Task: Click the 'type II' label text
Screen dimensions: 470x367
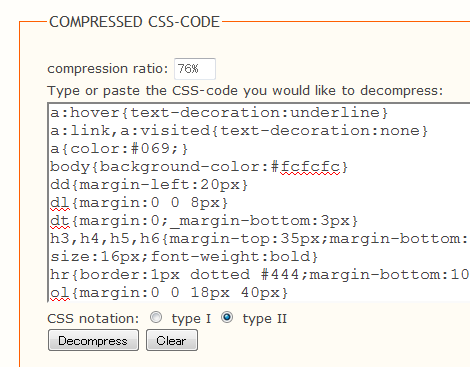Action: 264,319
